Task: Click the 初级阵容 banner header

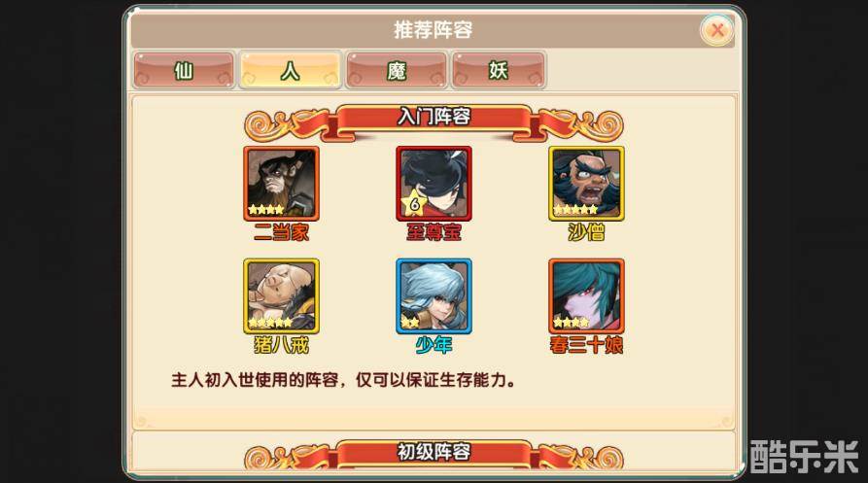Action: pos(434,454)
